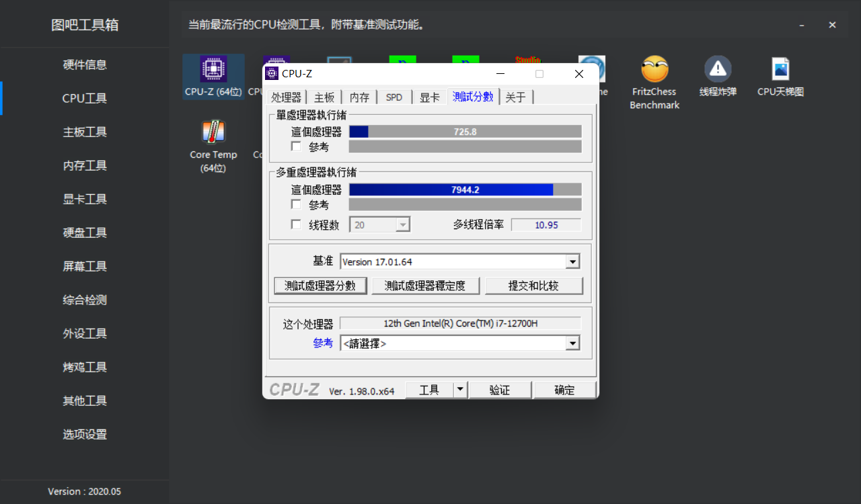Click the Ver. 1.98.0.x64 text in CPU-Z
Viewport: 861px width, 504px height.
pos(362,391)
